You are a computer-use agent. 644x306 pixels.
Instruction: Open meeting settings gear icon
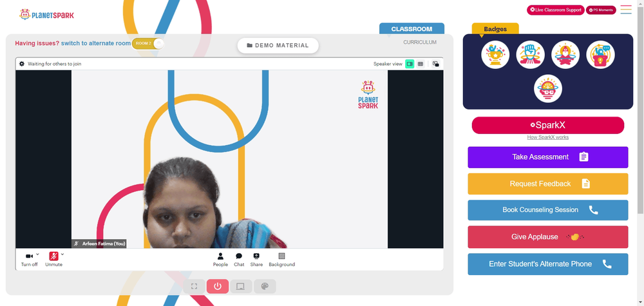point(22,64)
